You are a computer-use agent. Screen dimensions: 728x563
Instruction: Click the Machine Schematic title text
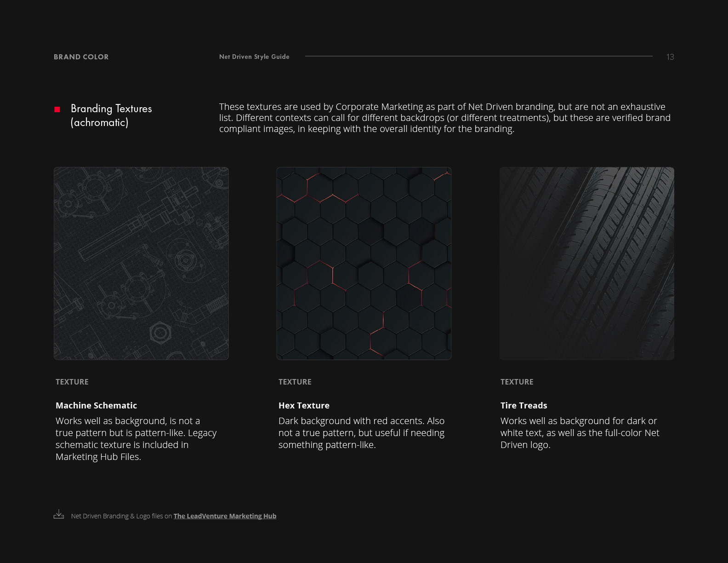point(96,405)
